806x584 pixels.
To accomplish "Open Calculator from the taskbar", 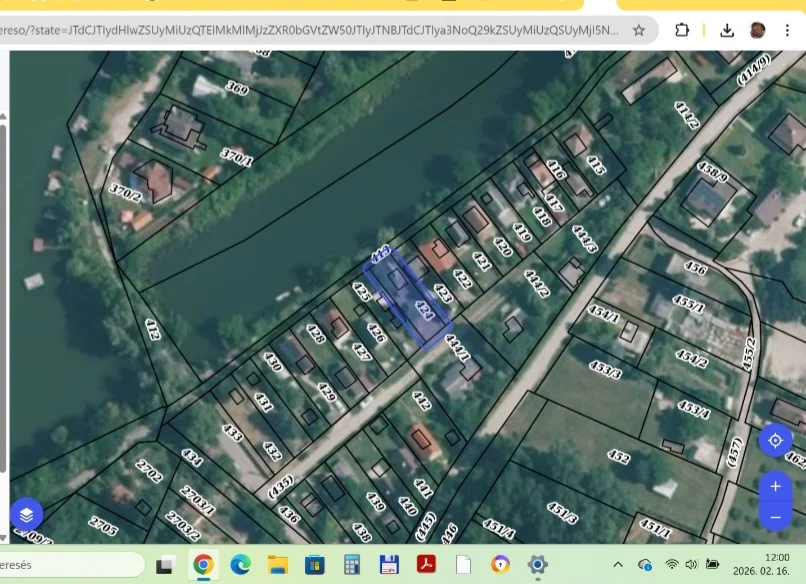I will point(352,565).
